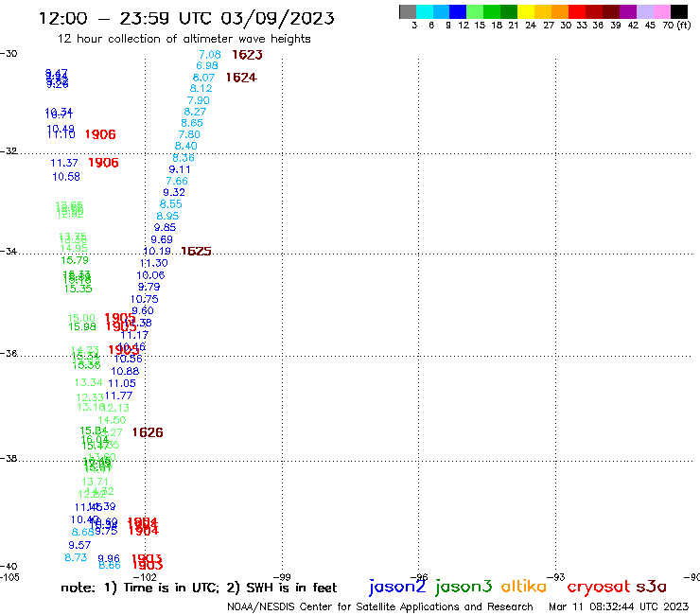This screenshot has height=615, width=700.
Task: Click the track time label '1623'
Action: pyautogui.click(x=247, y=55)
